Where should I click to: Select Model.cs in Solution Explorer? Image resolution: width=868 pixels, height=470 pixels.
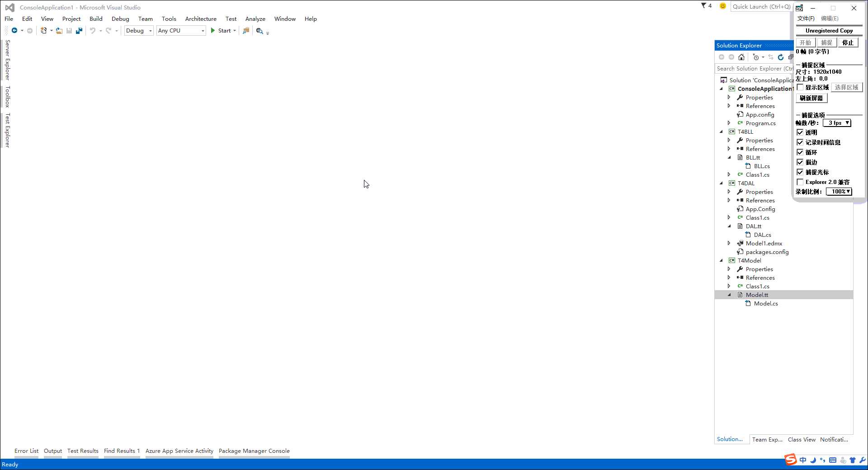point(766,304)
